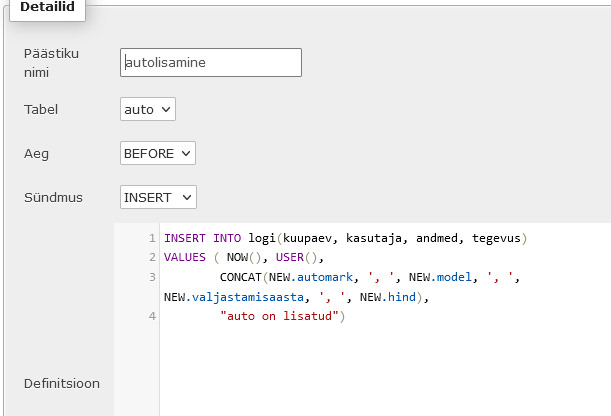The height and width of the screenshot is (416, 611).
Task: Click the 'Tabel' label
Action: pyautogui.click(x=41, y=109)
